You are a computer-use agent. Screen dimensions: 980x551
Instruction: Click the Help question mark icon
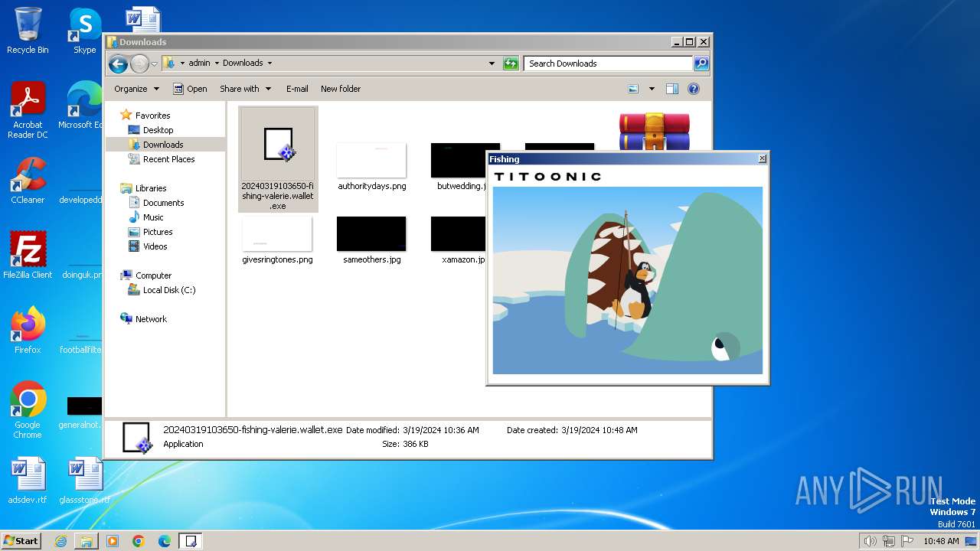(x=694, y=89)
